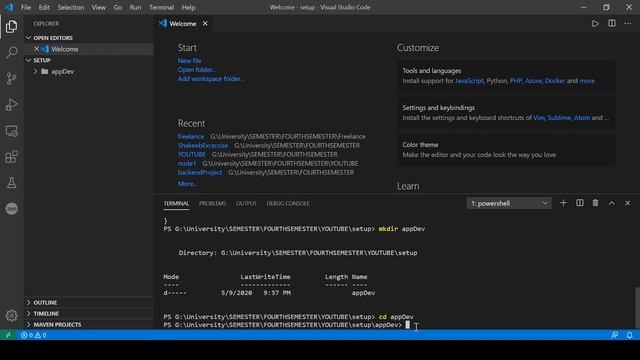This screenshot has height=360, width=640.
Task: Open the editor More Actions ellipsis
Action: 627,24
